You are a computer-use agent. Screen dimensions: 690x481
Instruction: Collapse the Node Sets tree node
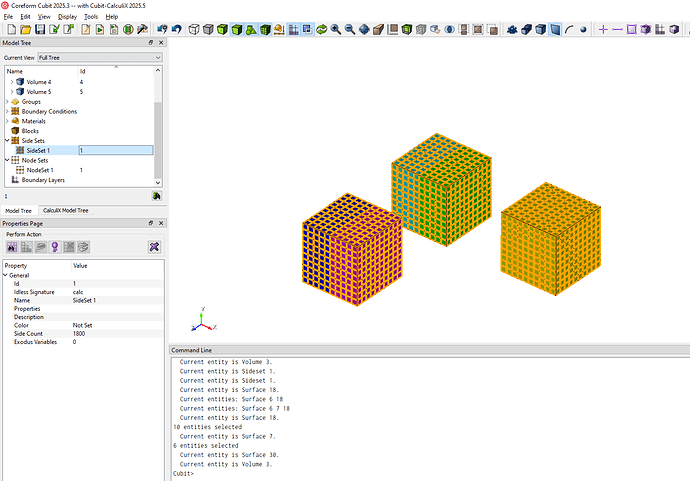click(x=7, y=160)
